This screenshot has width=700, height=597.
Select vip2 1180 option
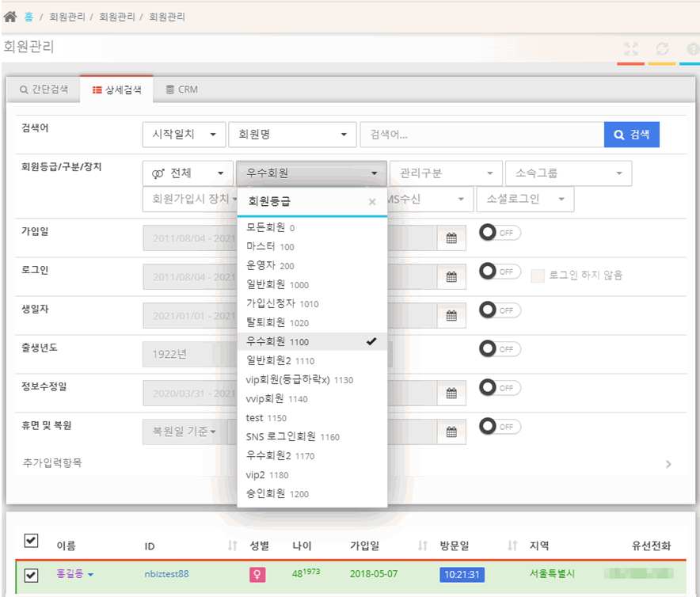point(312,474)
